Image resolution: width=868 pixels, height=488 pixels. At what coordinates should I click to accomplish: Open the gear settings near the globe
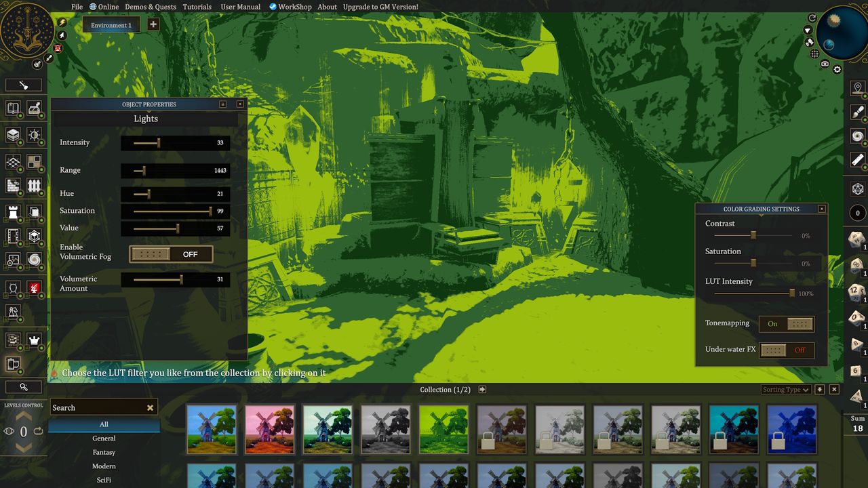837,69
